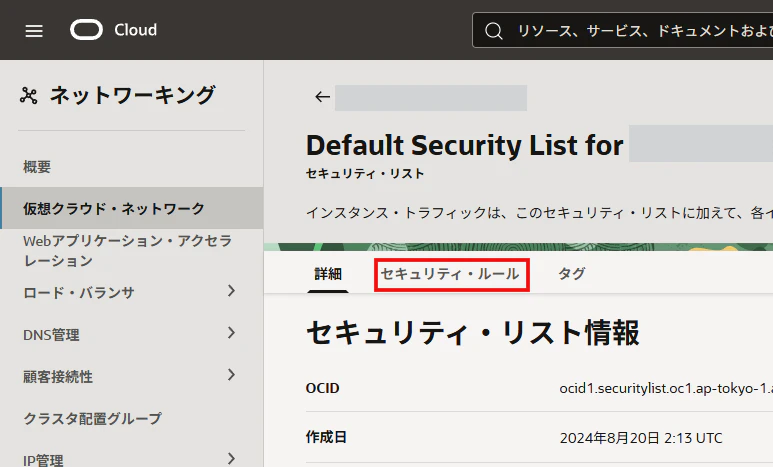Viewport: 773px width, 467px height.
Task: Go back using the left arrow
Action: coord(322,97)
